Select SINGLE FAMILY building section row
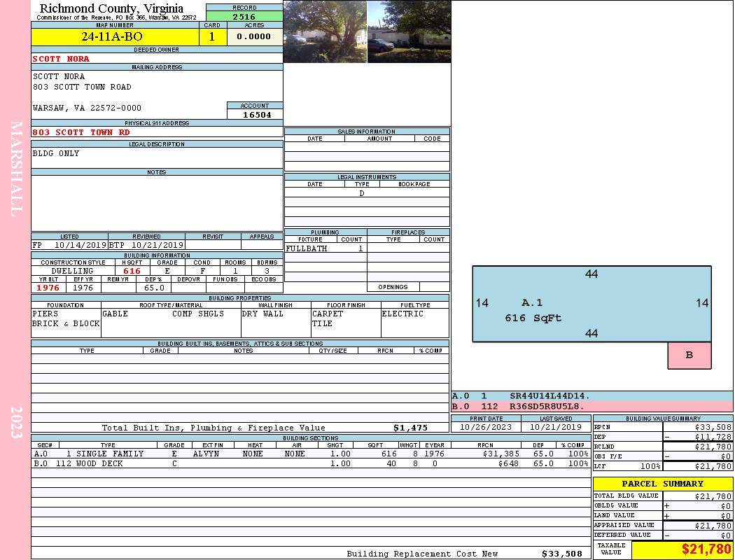This screenshot has width=735, height=560. pyautogui.click(x=311, y=454)
